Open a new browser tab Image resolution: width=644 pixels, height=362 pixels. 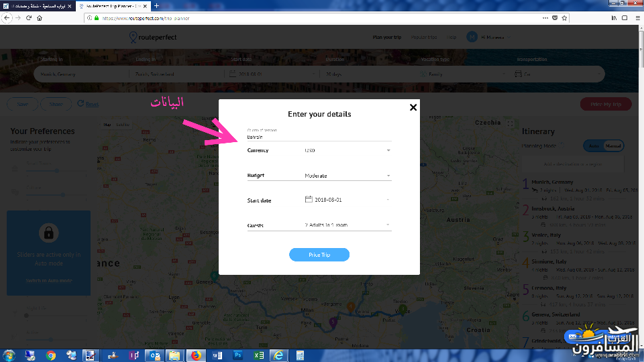pyautogui.click(x=156, y=6)
